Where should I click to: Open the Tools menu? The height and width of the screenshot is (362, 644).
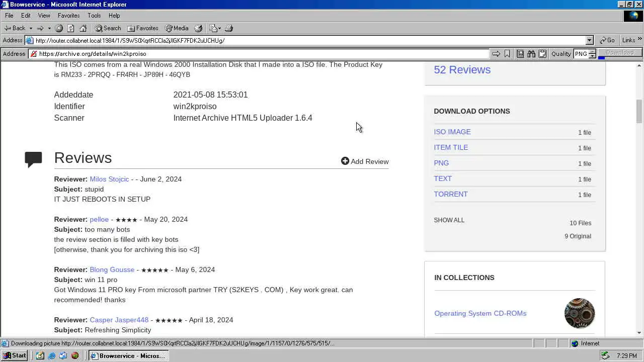pyautogui.click(x=94, y=16)
